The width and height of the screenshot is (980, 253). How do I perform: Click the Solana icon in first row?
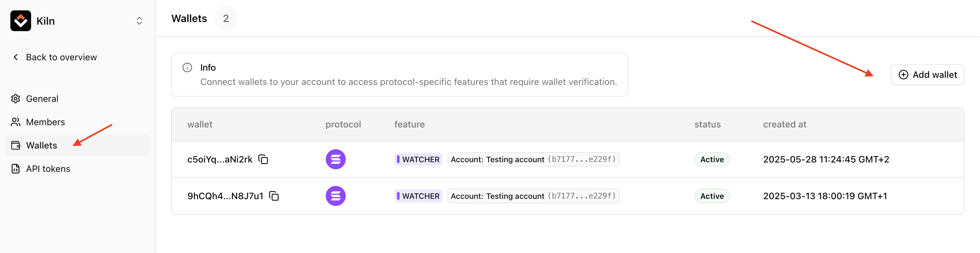tap(335, 159)
